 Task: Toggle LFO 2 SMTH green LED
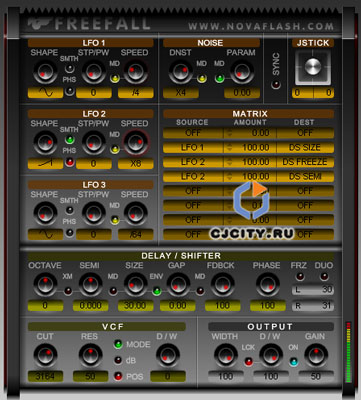(x=69, y=139)
